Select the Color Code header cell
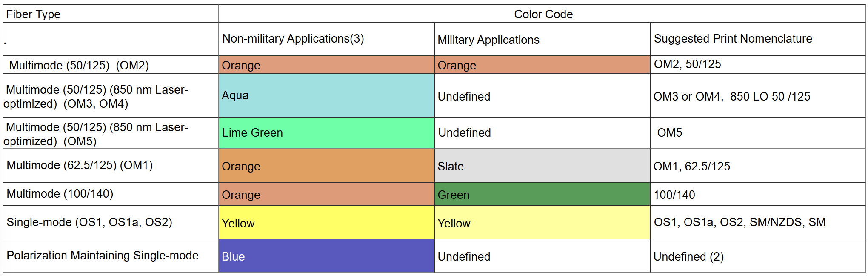868x276 pixels. click(x=542, y=14)
